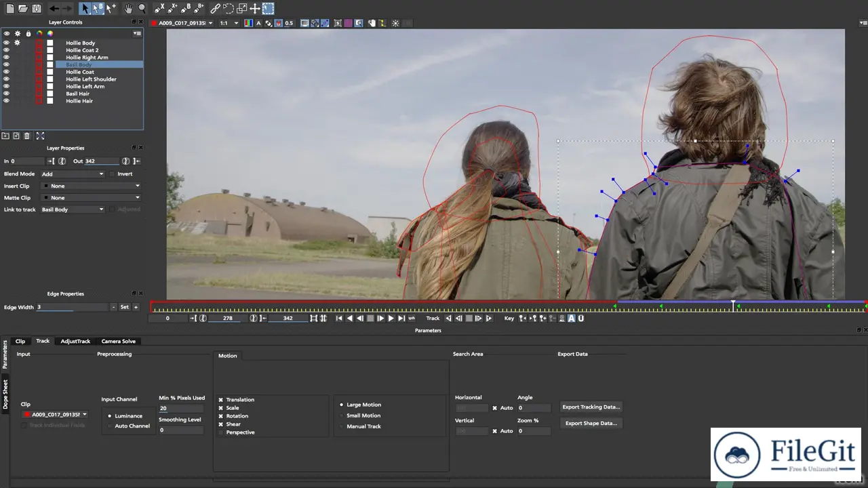The width and height of the screenshot is (868, 488).
Task: Select the Auto Channel input option
Action: pyautogui.click(x=110, y=426)
